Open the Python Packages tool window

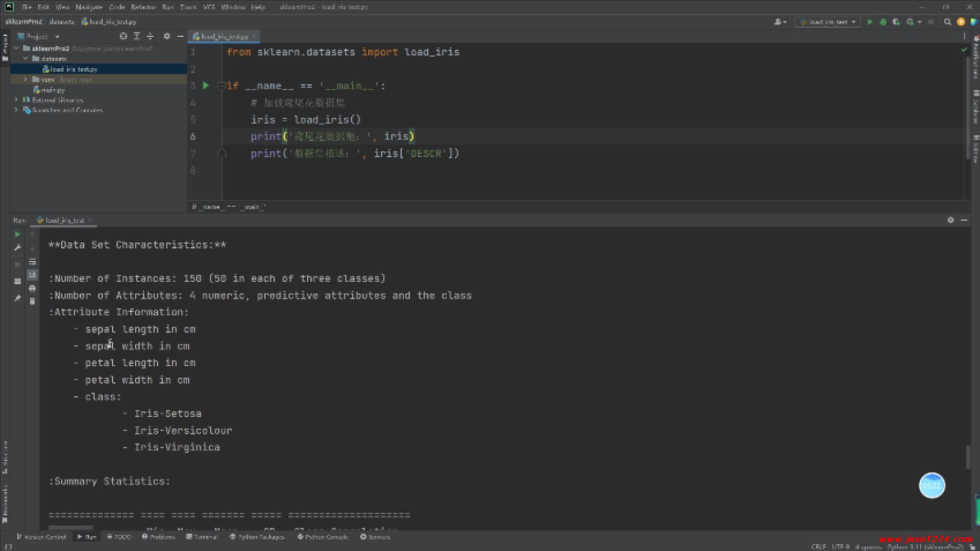257,537
